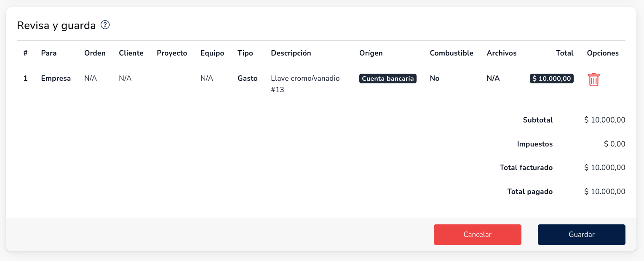
Task: Click the Para column header
Action: pyautogui.click(x=49, y=53)
